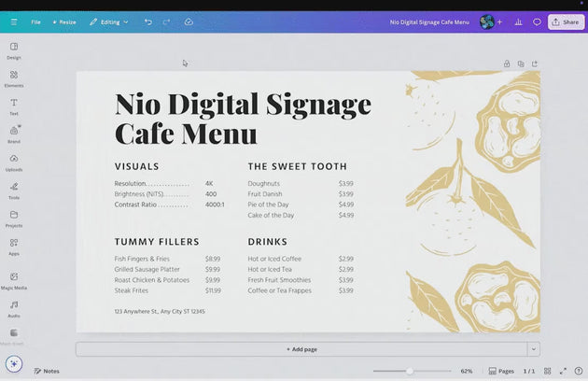Click the Share button
The image size is (588, 381).
click(566, 21)
